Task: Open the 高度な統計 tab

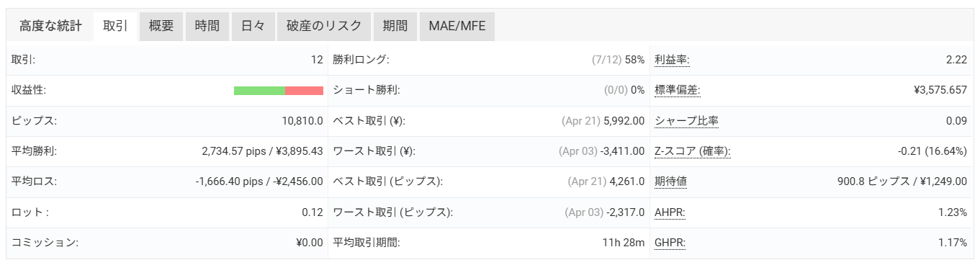Action: tap(50, 27)
